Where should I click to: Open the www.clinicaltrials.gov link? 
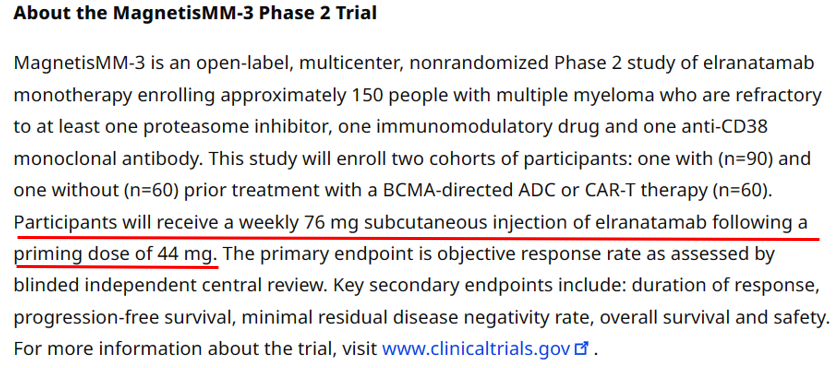[x=477, y=349]
